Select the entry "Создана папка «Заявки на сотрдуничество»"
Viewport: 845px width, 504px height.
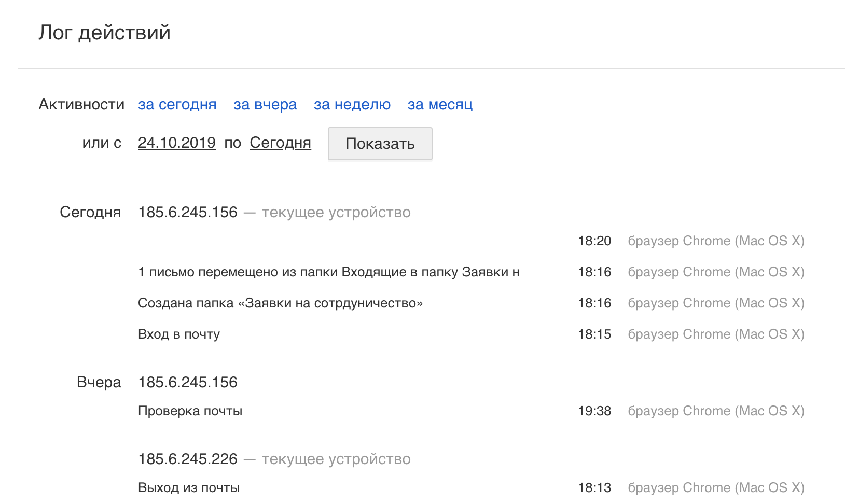pos(280,303)
